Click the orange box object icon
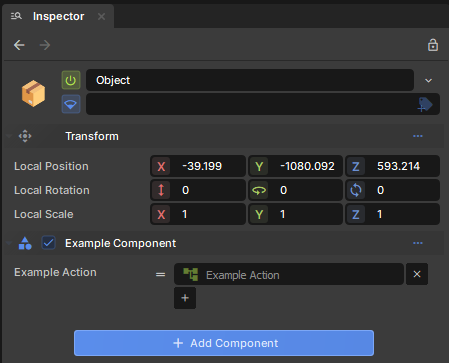The width and height of the screenshot is (449, 363). tap(33, 93)
